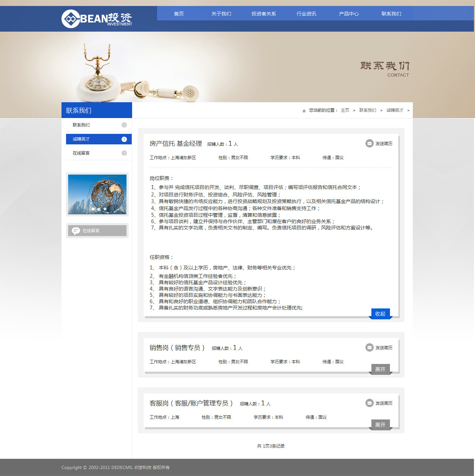
Task: Click the home icon in the breadcrumb
Action: 304,111
